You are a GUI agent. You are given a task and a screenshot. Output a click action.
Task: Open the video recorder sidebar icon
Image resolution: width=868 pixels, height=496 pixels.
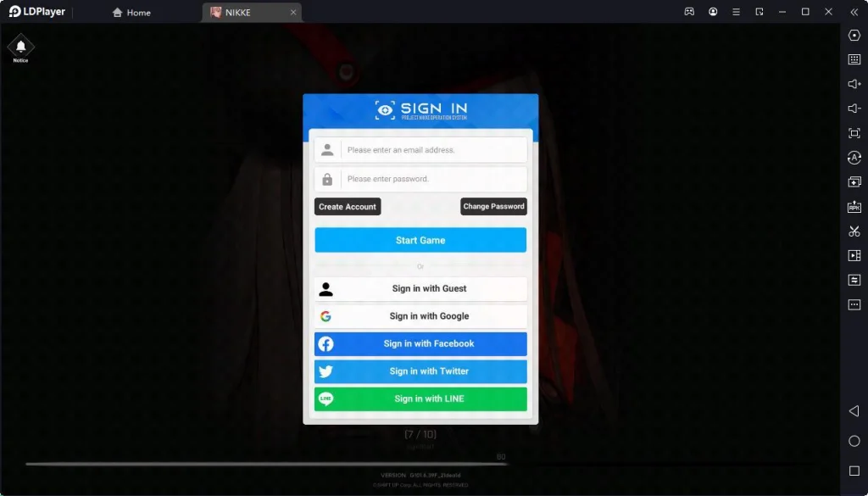point(854,256)
